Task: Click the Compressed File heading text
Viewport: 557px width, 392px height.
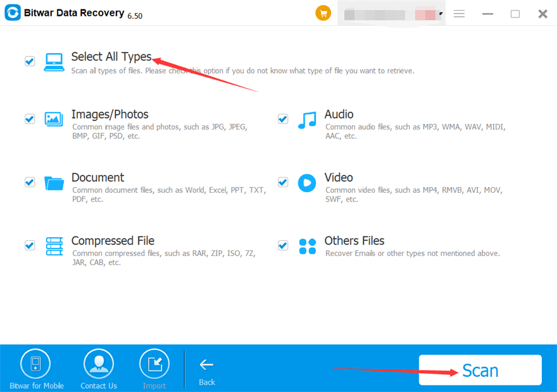Action: coord(113,241)
